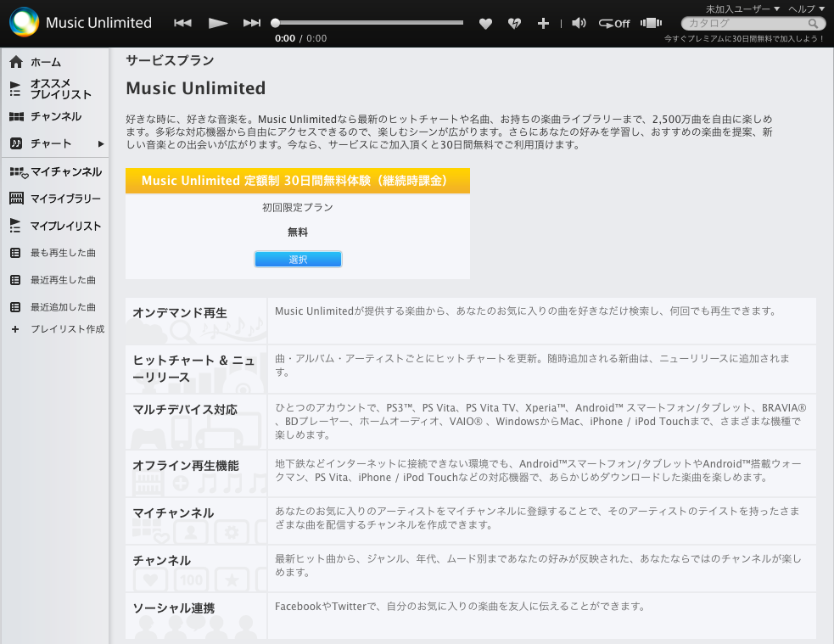
Task: Click the home icon in sidebar
Action: tap(16, 62)
